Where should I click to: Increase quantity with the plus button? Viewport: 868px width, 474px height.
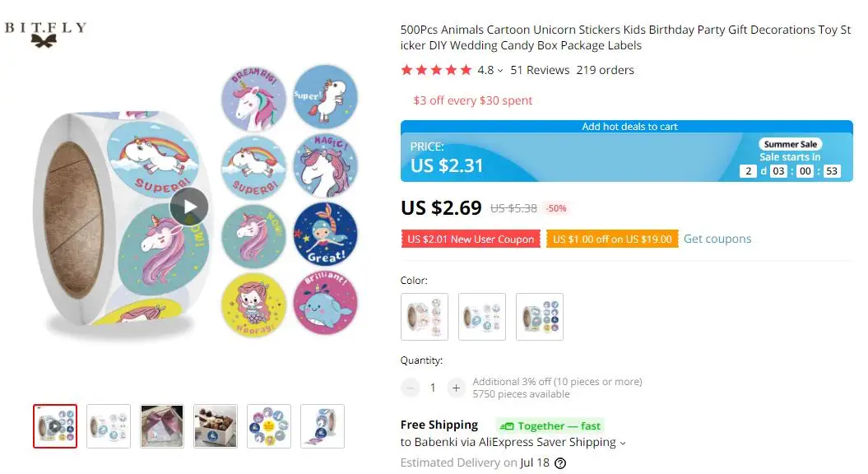(455, 388)
